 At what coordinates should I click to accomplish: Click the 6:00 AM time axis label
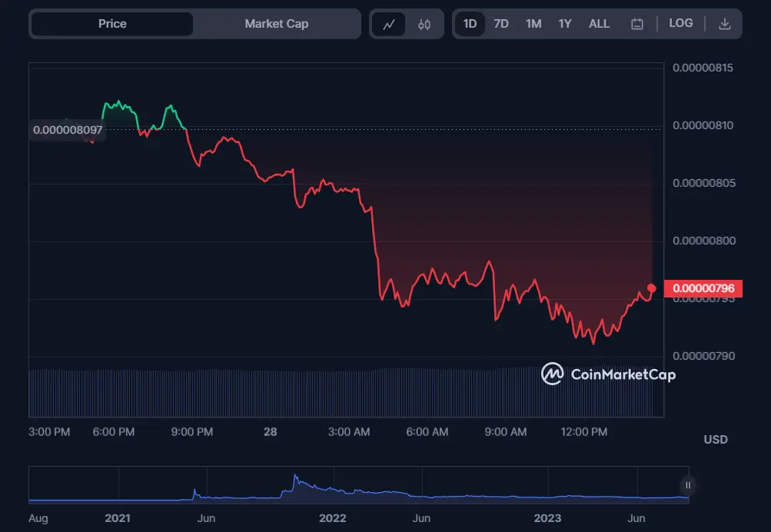click(x=427, y=432)
